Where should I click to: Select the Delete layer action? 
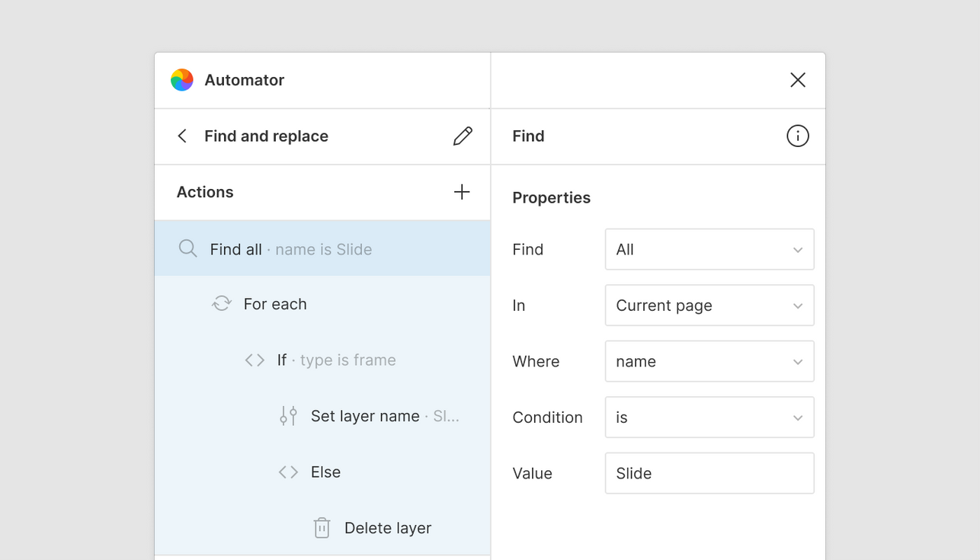click(x=387, y=528)
